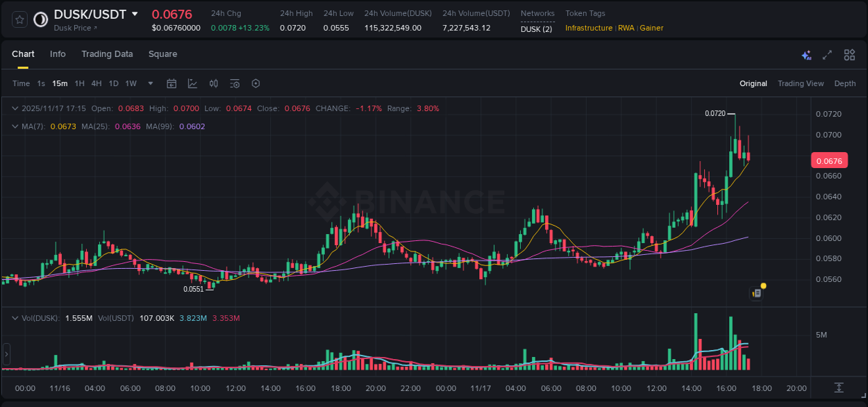This screenshot has height=407, width=868.
Task: Switch to the Trading Data tab
Action: tap(107, 54)
